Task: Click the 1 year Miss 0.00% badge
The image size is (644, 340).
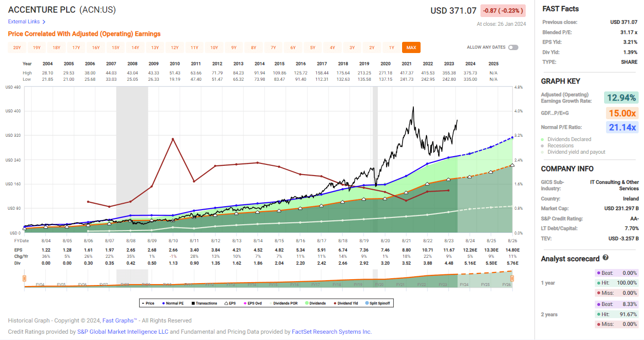Action: click(x=616, y=293)
